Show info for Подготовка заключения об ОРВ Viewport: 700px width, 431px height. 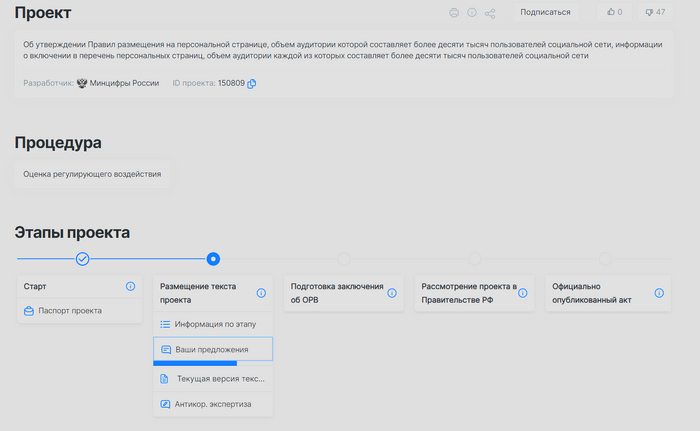(392, 293)
